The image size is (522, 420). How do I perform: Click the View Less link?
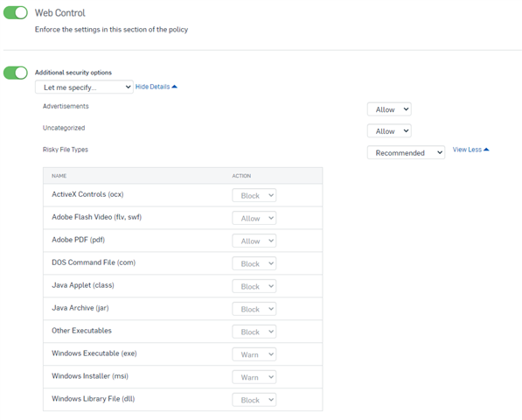click(467, 150)
